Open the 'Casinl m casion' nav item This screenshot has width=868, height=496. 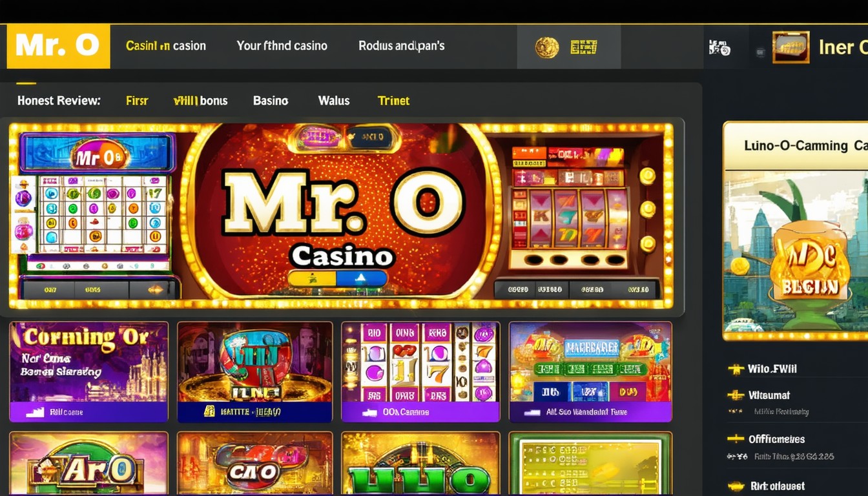166,46
